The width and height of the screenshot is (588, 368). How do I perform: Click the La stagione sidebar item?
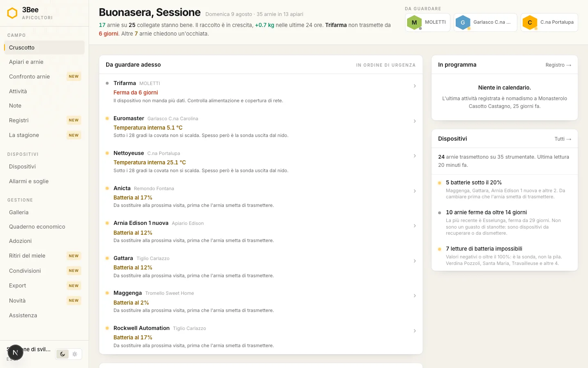(44, 135)
